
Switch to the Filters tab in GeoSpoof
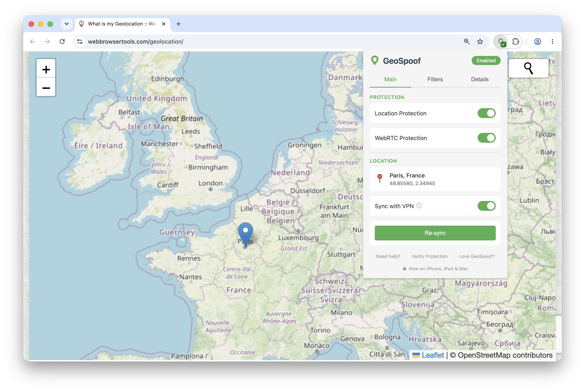435,79
